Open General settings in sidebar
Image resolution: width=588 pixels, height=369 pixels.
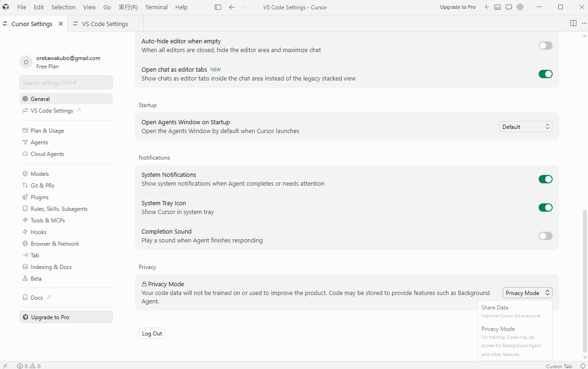[x=66, y=99]
